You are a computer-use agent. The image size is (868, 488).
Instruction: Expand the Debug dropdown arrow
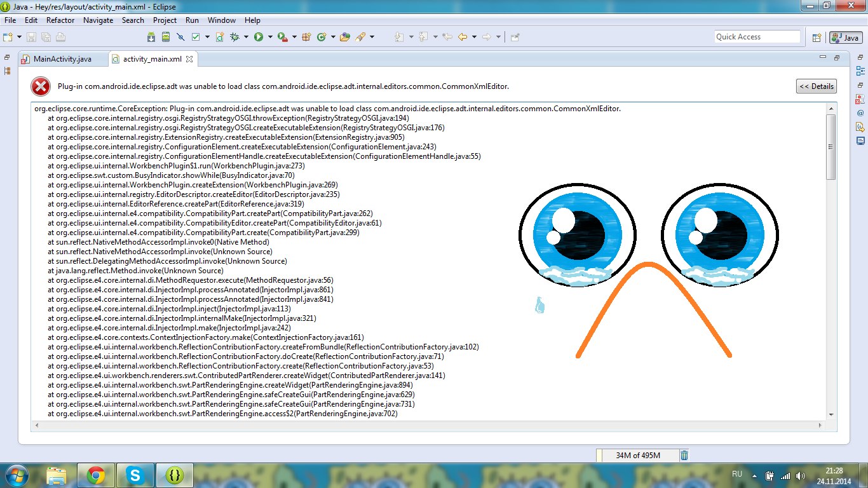tap(247, 37)
